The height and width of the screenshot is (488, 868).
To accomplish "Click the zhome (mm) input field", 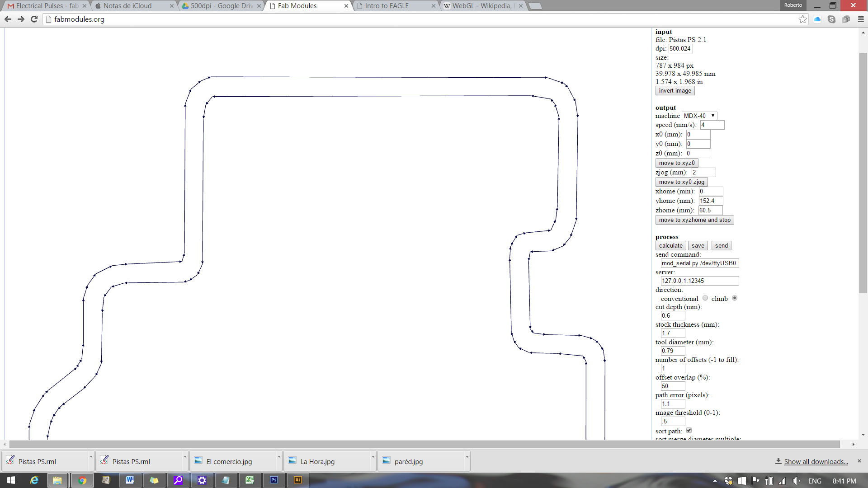I will [710, 210].
